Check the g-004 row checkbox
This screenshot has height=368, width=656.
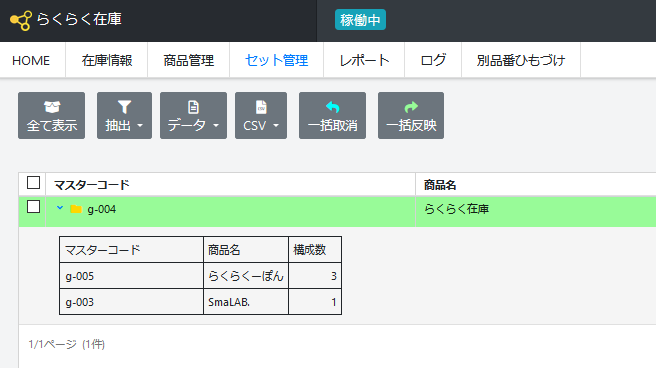pyautogui.click(x=33, y=207)
